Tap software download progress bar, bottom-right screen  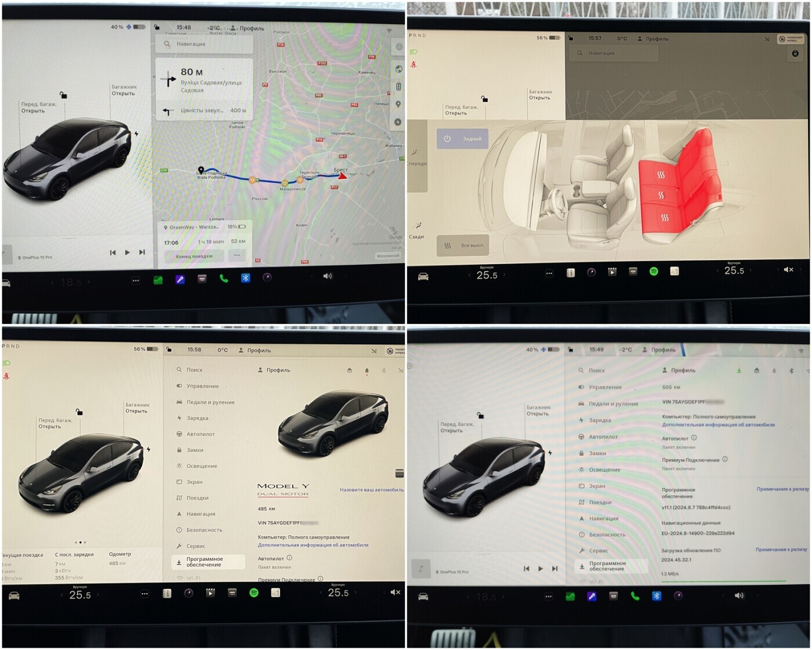[723, 580]
